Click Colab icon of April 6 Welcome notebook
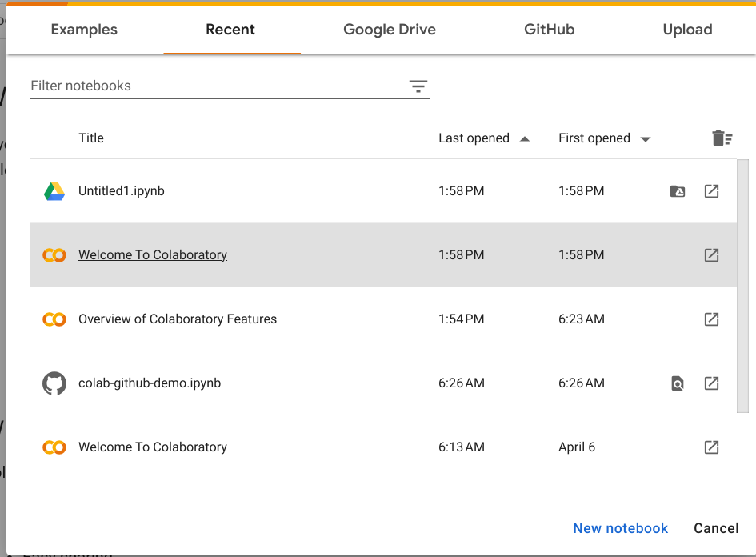This screenshot has height=557, width=756. click(54, 447)
